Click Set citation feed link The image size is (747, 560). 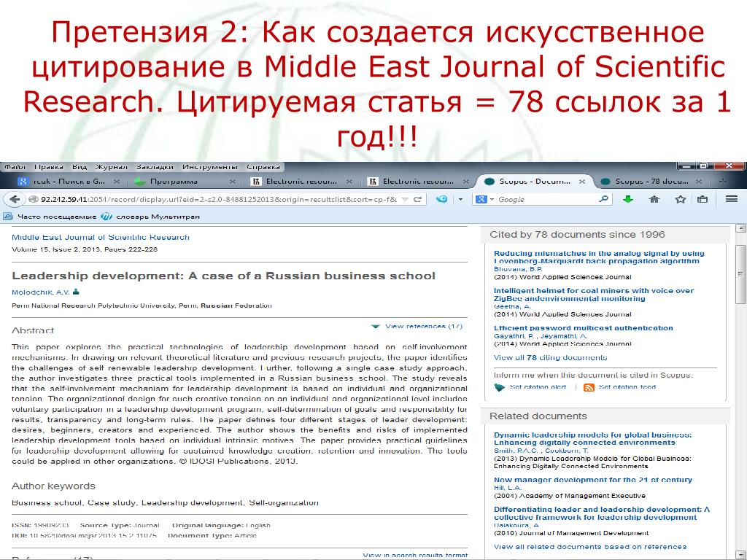click(627, 387)
